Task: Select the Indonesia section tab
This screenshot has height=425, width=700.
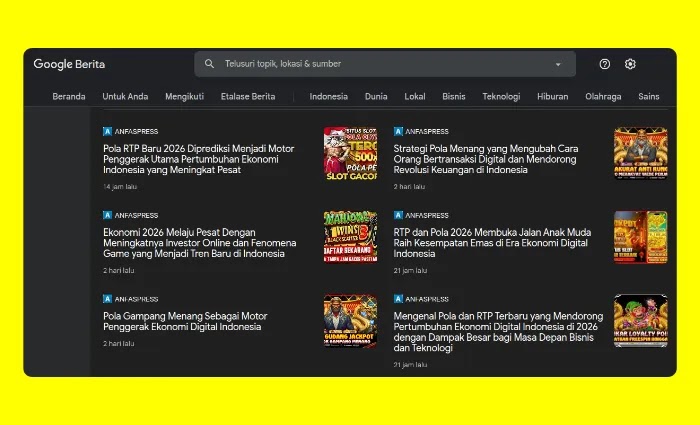Action: pyautogui.click(x=329, y=96)
